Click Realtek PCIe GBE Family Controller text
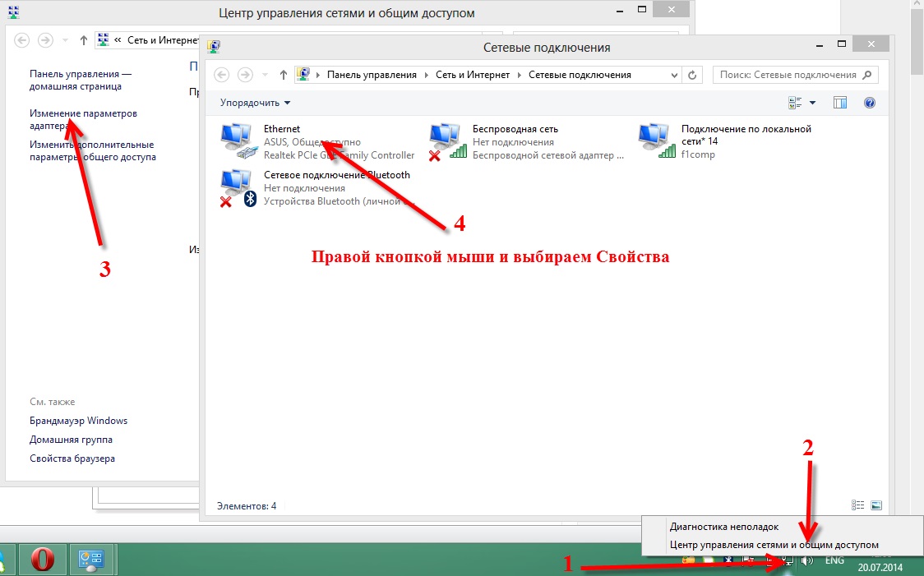Image resolution: width=924 pixels, height=576 pixels. point(339,155)
